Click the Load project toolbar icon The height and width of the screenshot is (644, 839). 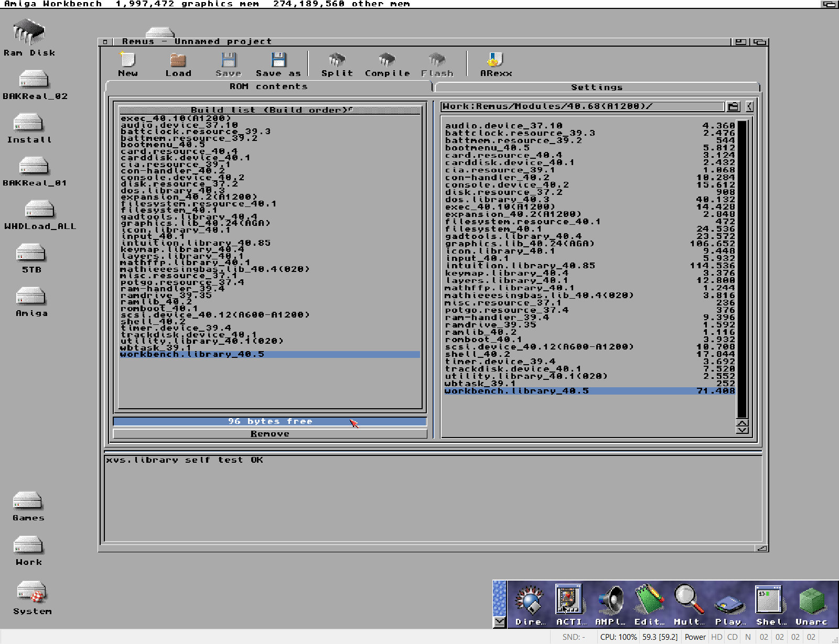[x=178, y=64]
